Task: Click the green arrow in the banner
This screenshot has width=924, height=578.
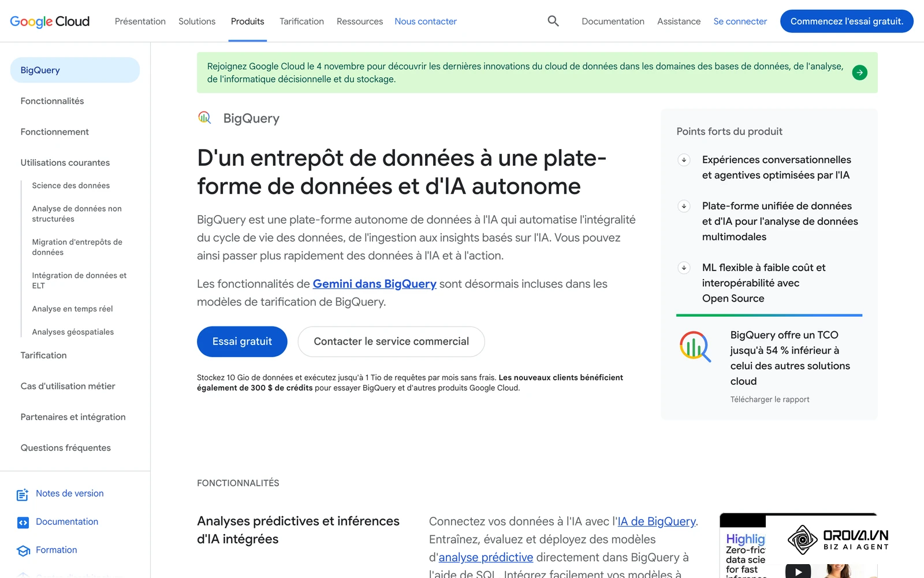Action: click(x=859, y=72)
